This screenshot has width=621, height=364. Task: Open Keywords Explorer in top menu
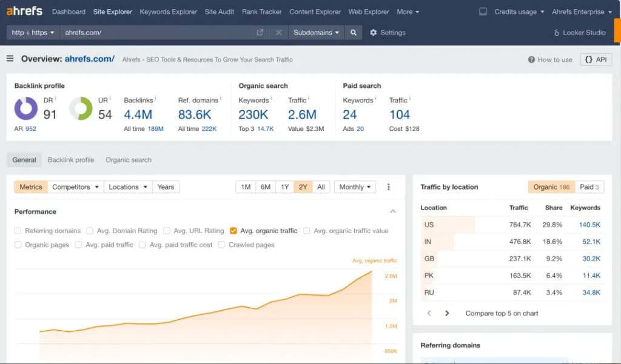(169, 12)
